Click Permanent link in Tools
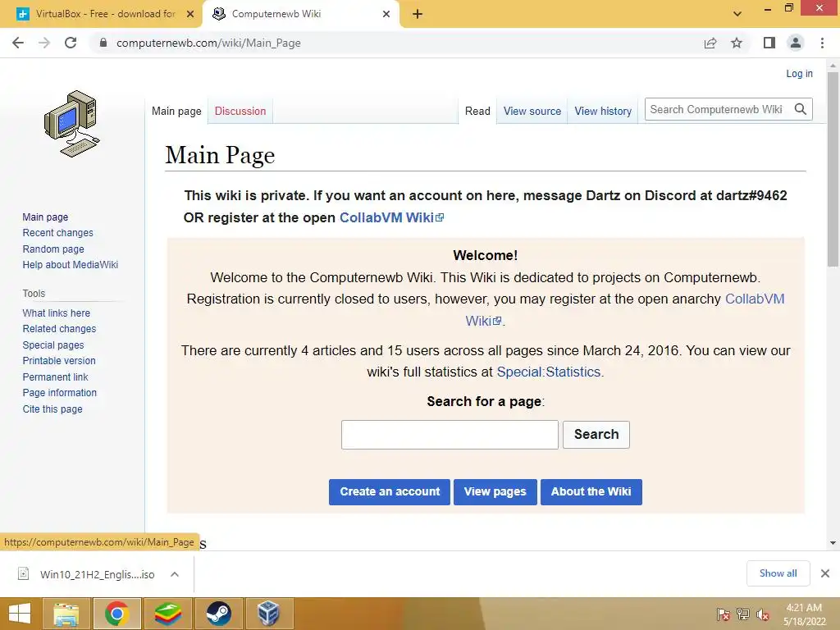Viewport: 840px width, 630px height. [x=55, y=377]
